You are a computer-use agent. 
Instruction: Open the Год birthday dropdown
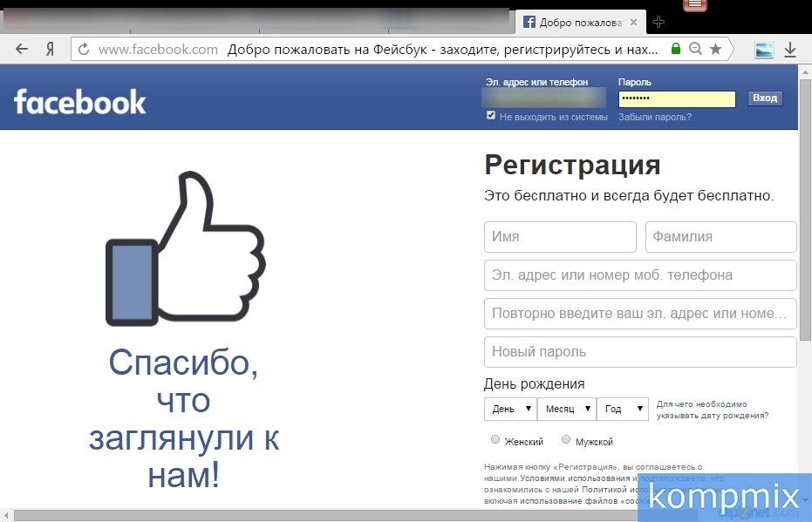point(623,409)
